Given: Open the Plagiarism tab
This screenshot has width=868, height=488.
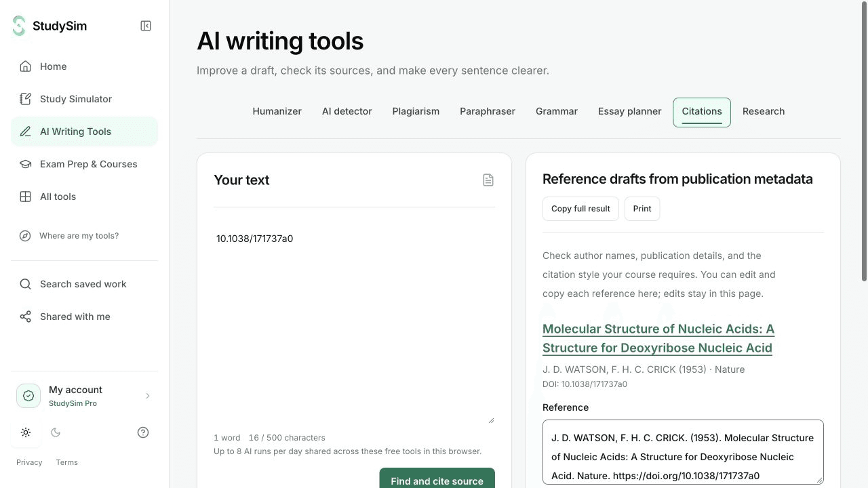Looking at the screenshot, I should [x=416, y=112].
